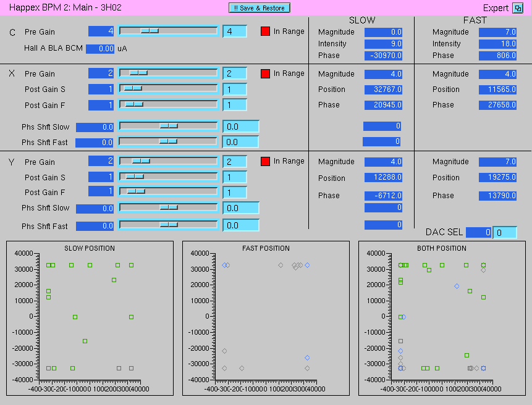Click the FAST column header

point(475,20)
